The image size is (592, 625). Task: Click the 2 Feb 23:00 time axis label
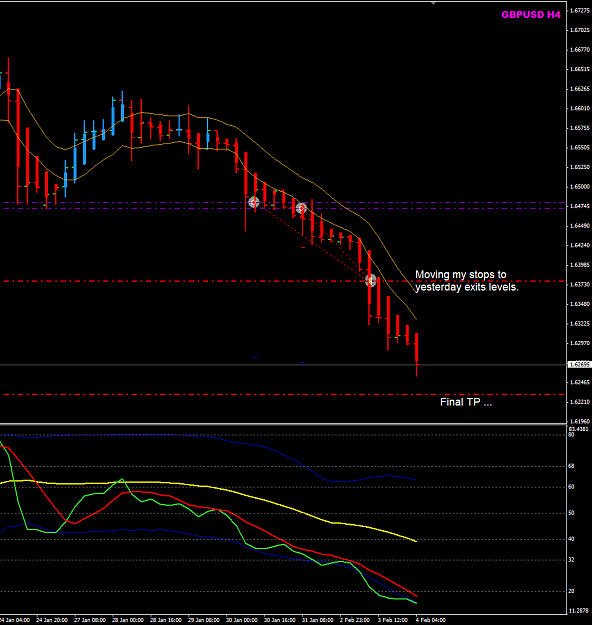354,620
